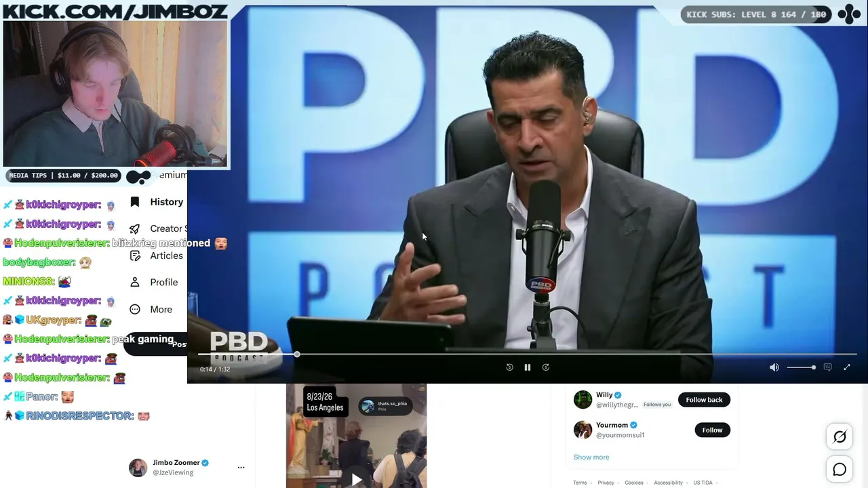Open the Cookies footer link
Image resolution: width=868 pixels, height=488 pixels.
click(x=634, y=483)
